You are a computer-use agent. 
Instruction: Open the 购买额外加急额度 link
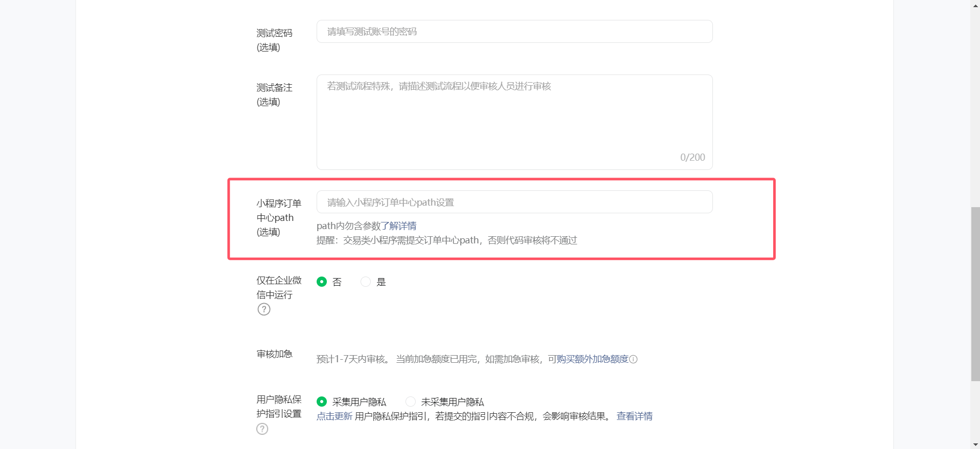click(x=592, y=359)
